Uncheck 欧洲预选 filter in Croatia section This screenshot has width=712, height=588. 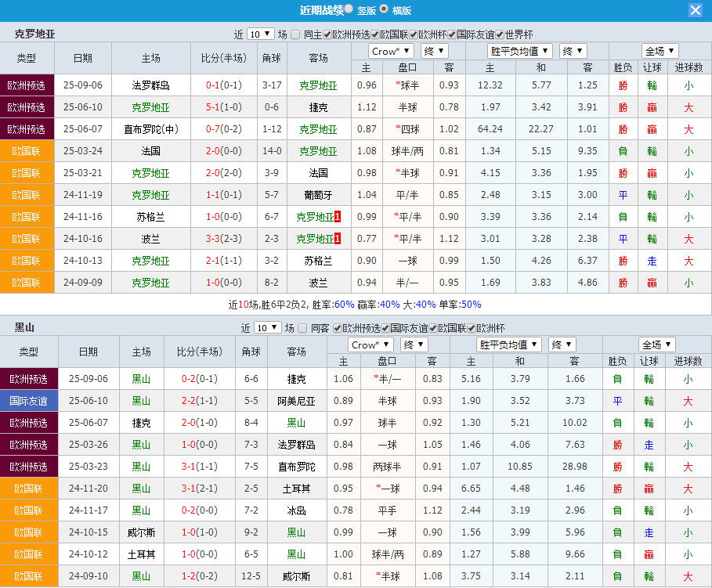(x=326, y=34)
